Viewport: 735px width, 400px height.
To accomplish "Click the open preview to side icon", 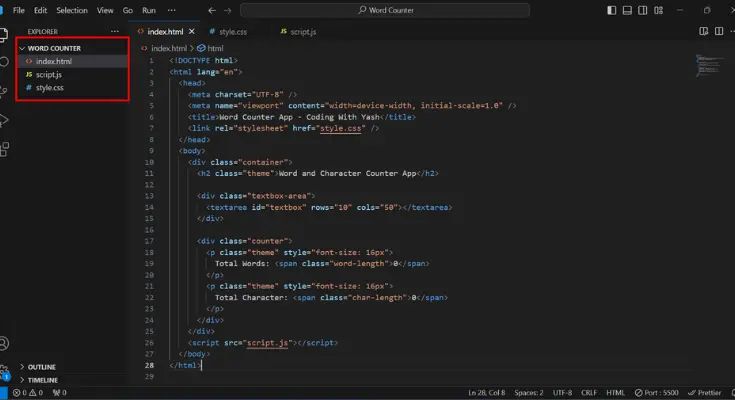I will 704,31.
